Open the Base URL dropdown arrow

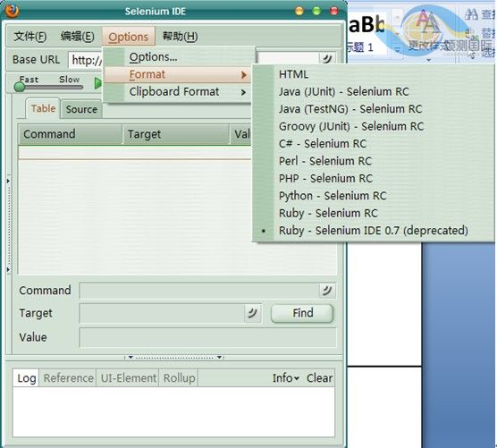pyautogui.click(x=327, y=58)
